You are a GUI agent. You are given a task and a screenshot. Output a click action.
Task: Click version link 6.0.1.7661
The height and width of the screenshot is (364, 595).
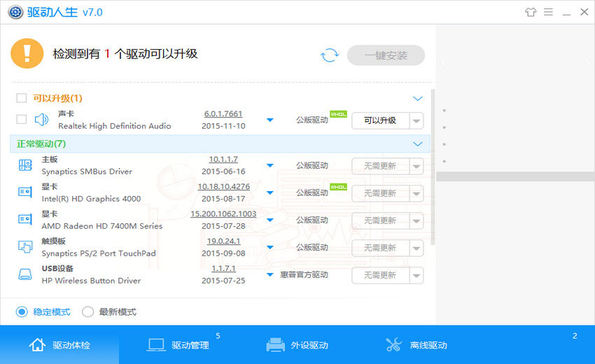(223, 114)
